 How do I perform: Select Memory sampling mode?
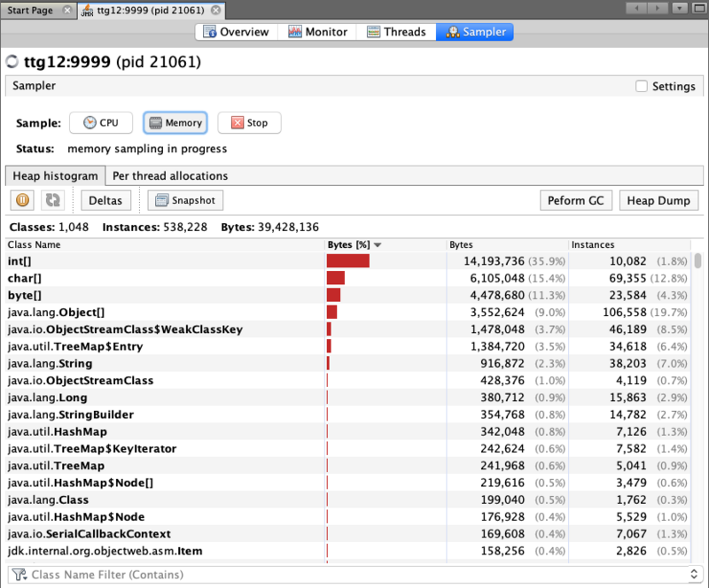pos(175,122)
